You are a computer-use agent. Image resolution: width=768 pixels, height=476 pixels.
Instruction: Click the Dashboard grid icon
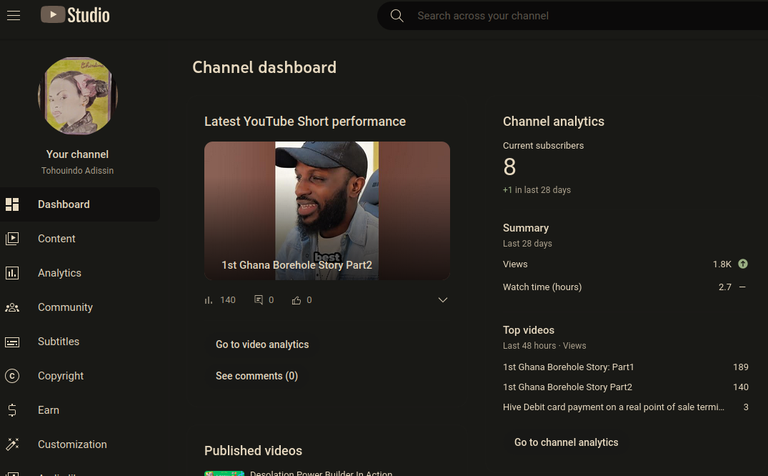[x=12, y=204]
